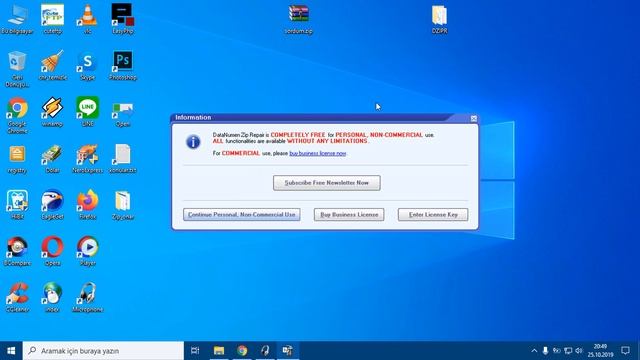Select the text file shortcut beside NeroExpress
The height and width of the screenshot is (360, 640).
[122, 159]
